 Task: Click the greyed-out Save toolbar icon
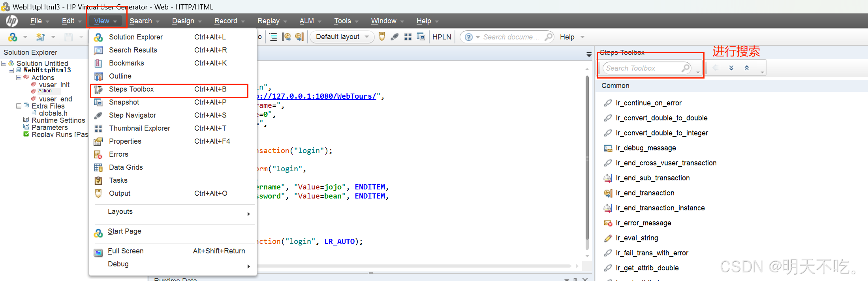[x=69, y=37]
